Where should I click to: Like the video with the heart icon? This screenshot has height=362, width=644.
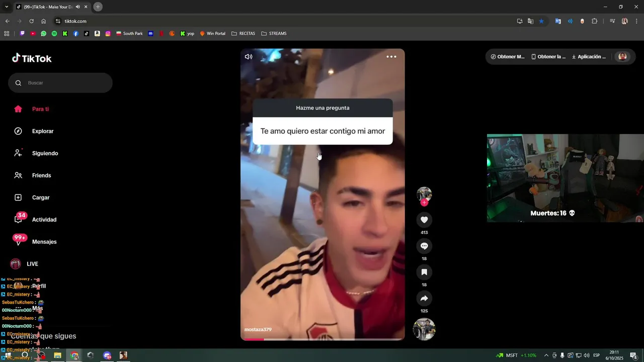pos(424,220)
